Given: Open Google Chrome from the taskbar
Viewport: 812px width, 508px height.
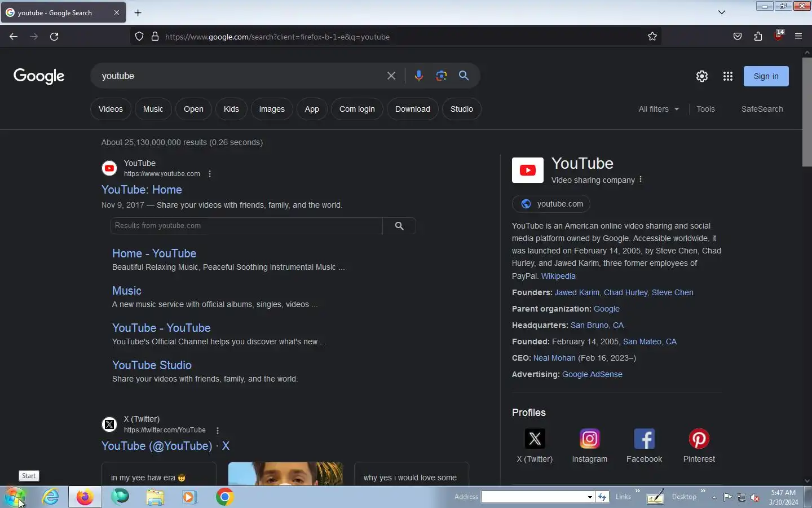Looking at the screenshot, I should [224, 497].
